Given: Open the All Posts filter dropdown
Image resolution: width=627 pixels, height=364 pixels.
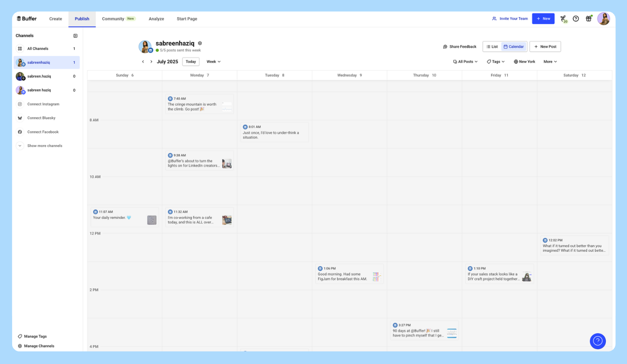Looking at the screenshot, I should click(x=465, y=61).
